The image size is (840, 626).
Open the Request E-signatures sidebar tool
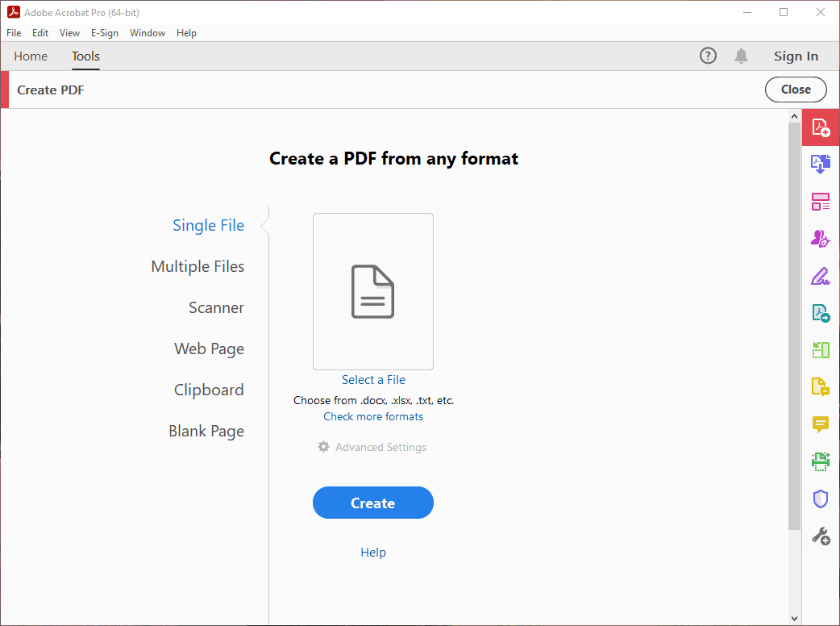820,239
